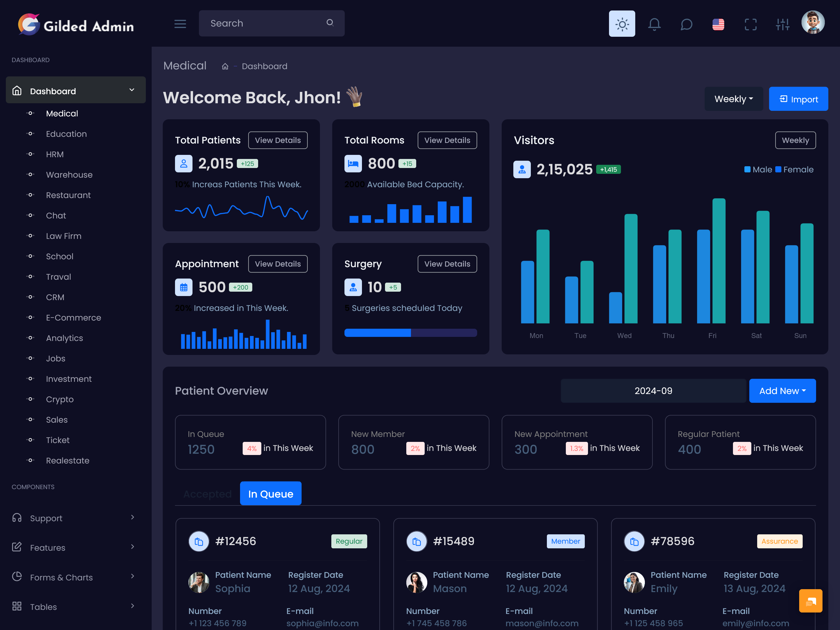Viewport: 840px width, 630px height.
Task: Select the Accepted tab
Action: click(x=207, y=493)
